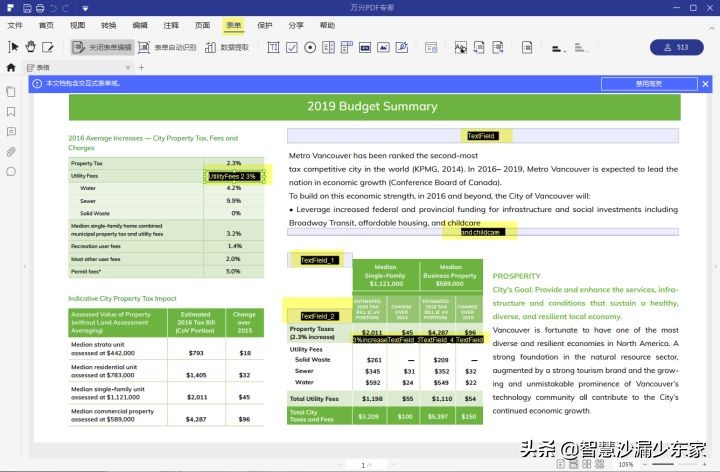The image size is (720, 472).
Task: Open a new tab with the plus button
Action: pos(141,67)
